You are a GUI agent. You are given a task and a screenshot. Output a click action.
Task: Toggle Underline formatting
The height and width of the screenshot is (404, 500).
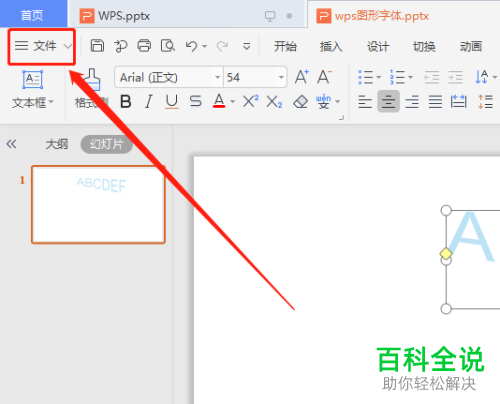[172, 101]
